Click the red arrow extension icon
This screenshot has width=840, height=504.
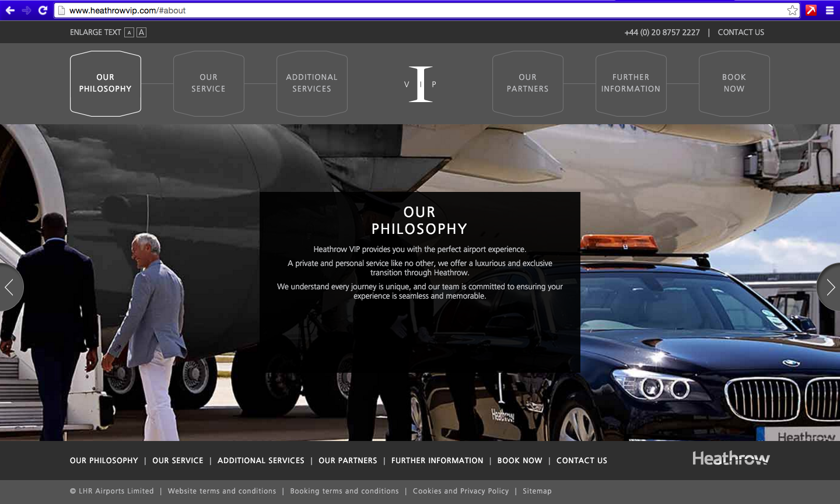(811, 10)
